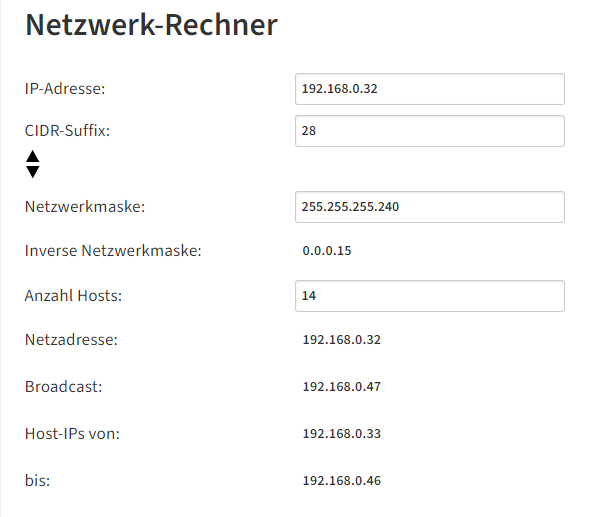
Task: Click the inverse mask value 0.0.0.15
Action: pyautogui.click(x=327, y=251)
